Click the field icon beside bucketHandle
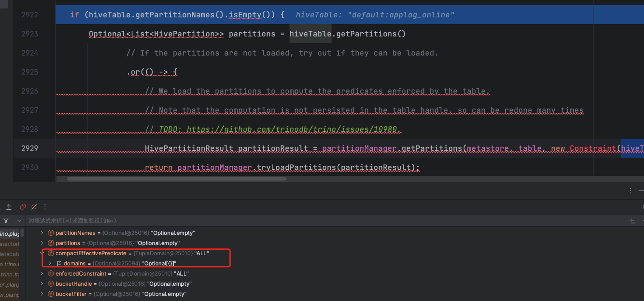The width and height of the screenshot is (644, 301). point(51,284)
